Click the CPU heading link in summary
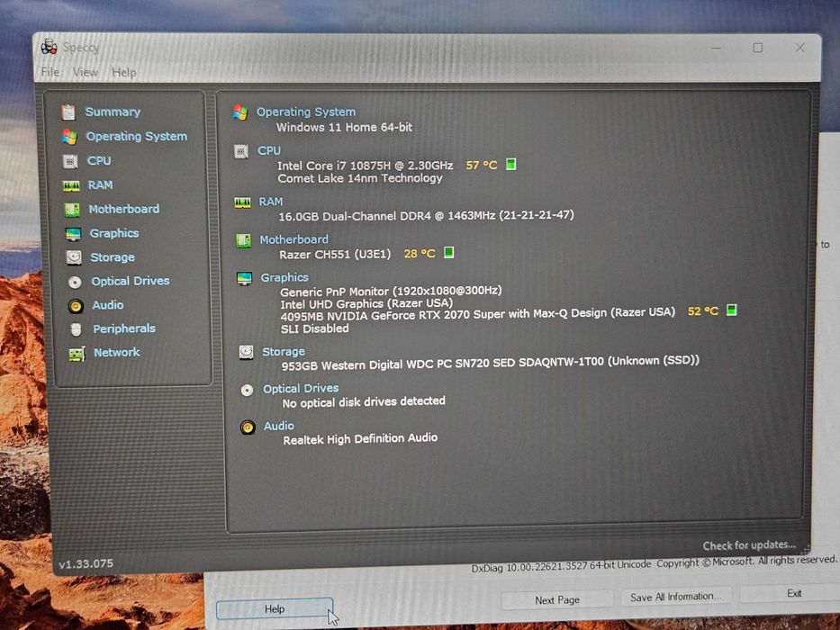The height and width of the screenshot is (630, 840). click(269, 150)
